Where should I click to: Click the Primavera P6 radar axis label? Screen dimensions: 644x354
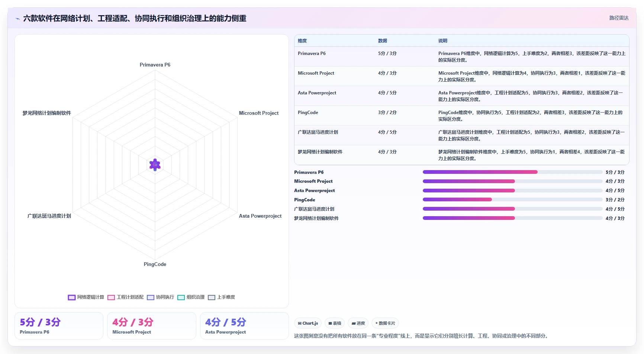155,65
